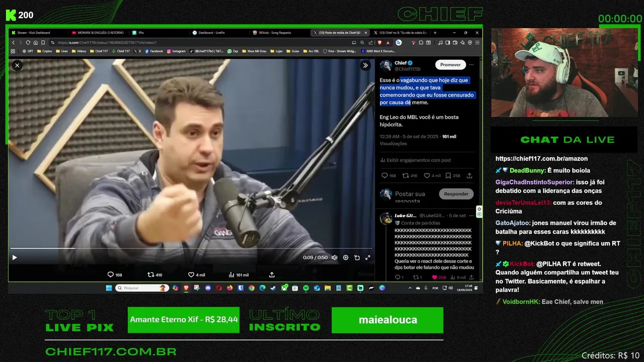Open video settings gear

click(x=346, y=257)
